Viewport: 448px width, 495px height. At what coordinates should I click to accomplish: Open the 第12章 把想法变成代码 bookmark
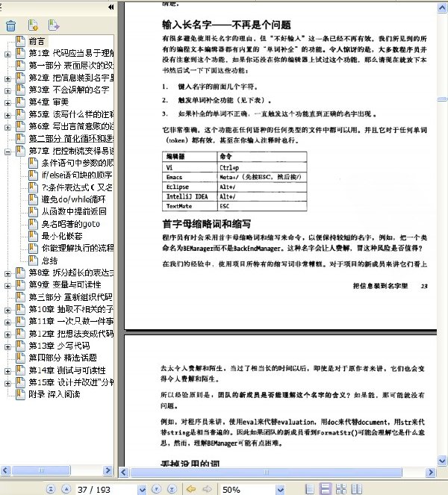point(71,334)
